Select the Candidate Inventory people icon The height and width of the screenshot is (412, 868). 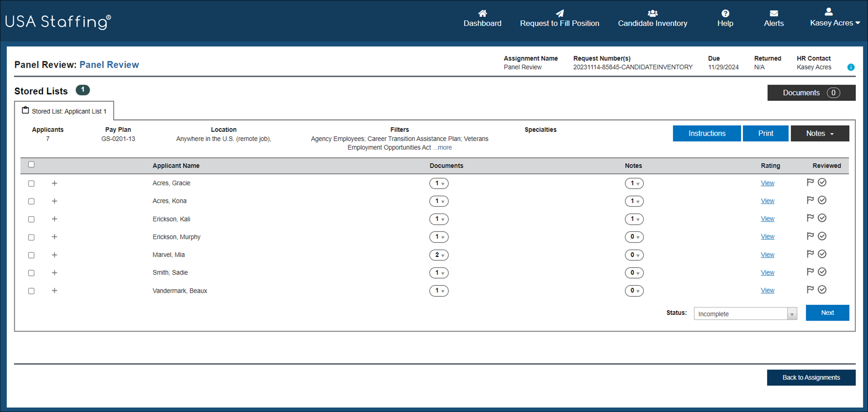652,13
